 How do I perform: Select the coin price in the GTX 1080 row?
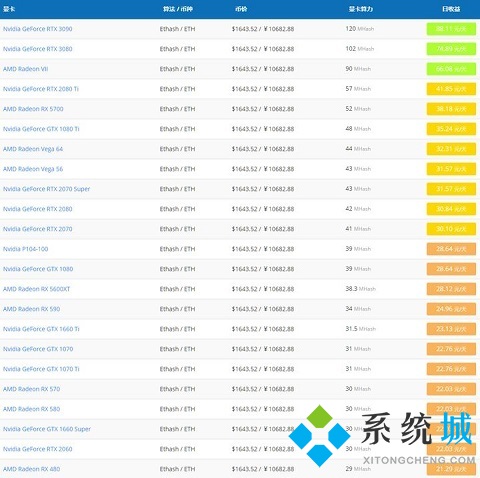tap(263, 269)
